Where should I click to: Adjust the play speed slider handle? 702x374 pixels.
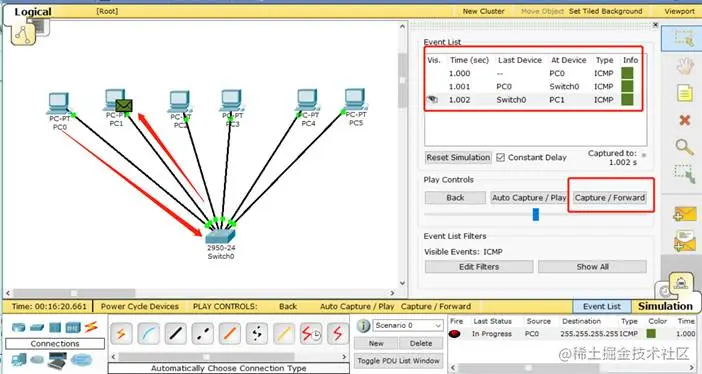tap(535, 214)
